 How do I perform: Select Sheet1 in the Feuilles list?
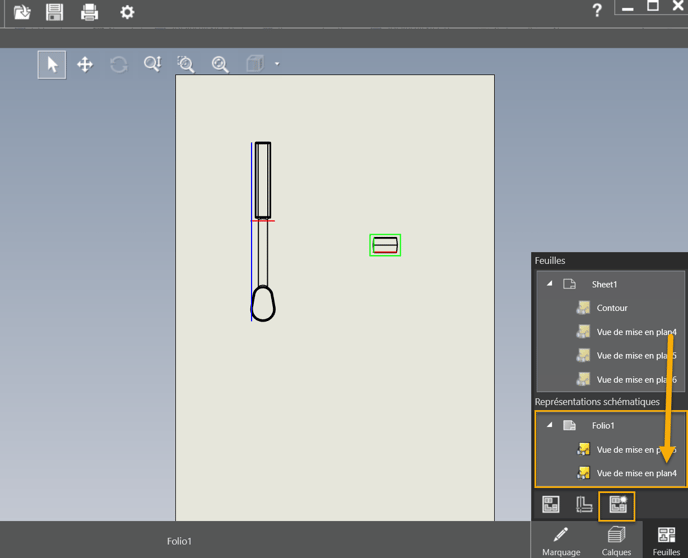604,284
